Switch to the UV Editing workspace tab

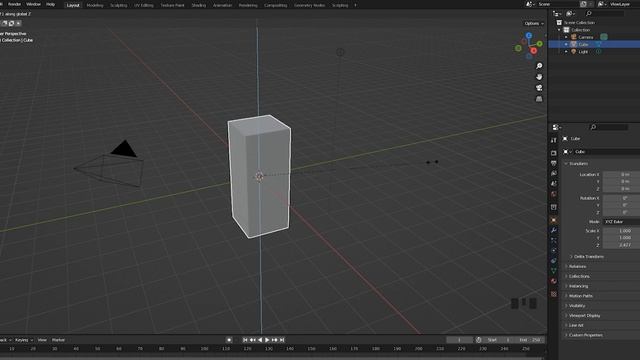coord(144,5)
